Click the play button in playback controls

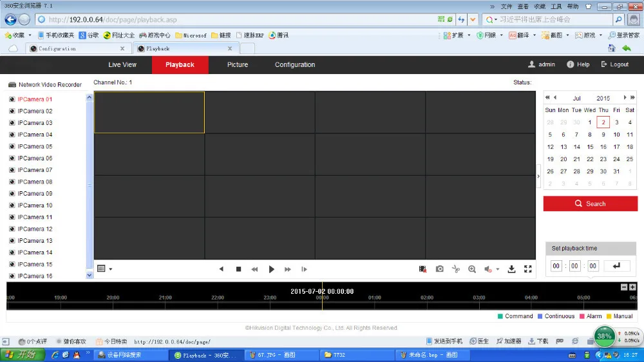point(271,269)
